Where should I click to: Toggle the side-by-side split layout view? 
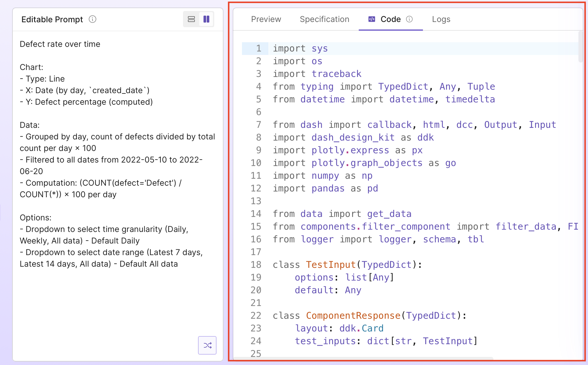point(206,19)
